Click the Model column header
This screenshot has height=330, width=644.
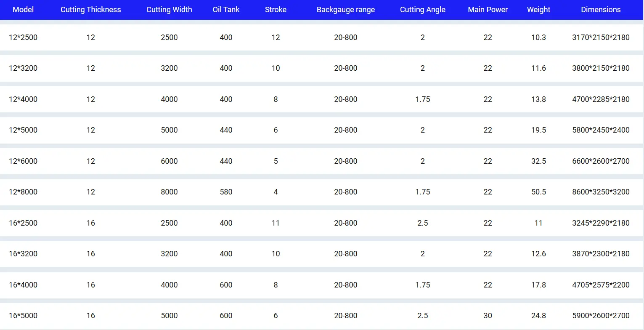[x=23, y=10]
